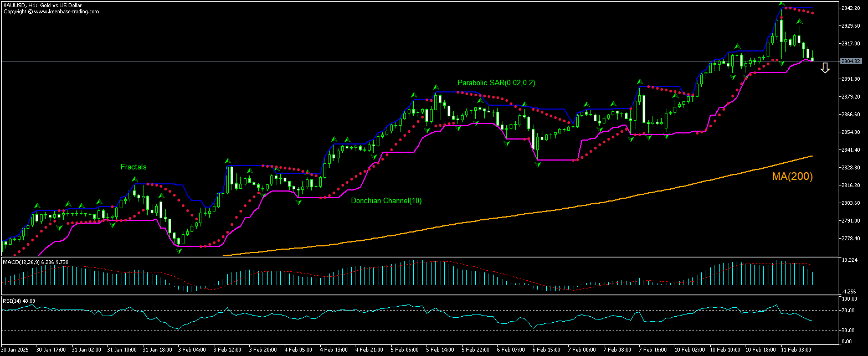Screen dimensions: 868x356
Task: Click the fractal arrow above the highest candle
Action: pos(781,4)
